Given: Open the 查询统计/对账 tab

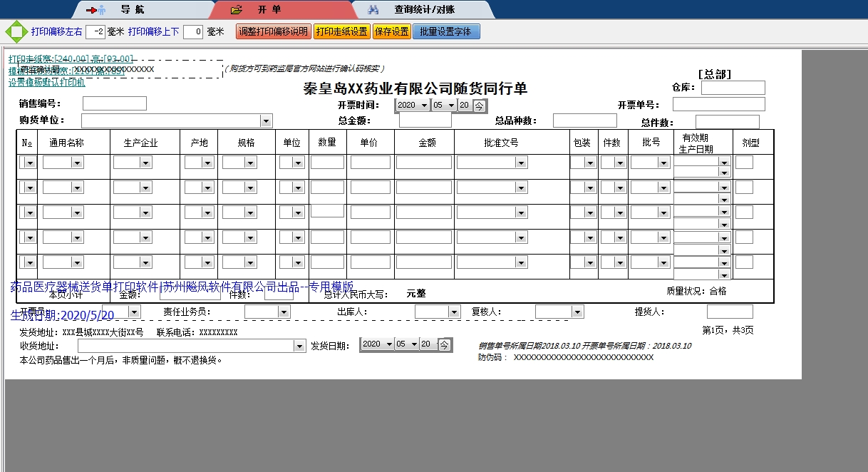Looking at the screenshot, I should coord(424,10).
